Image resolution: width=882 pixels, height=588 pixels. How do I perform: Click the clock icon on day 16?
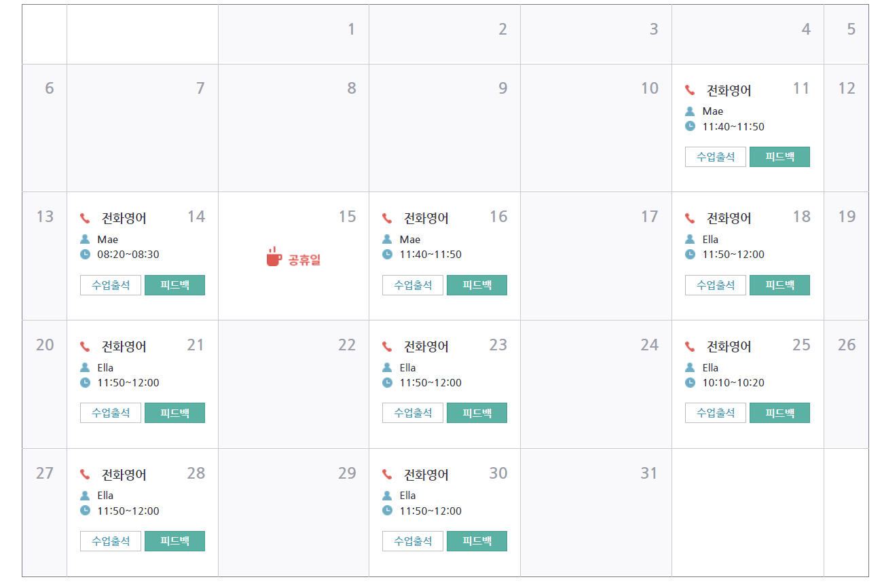coord(387,254)
